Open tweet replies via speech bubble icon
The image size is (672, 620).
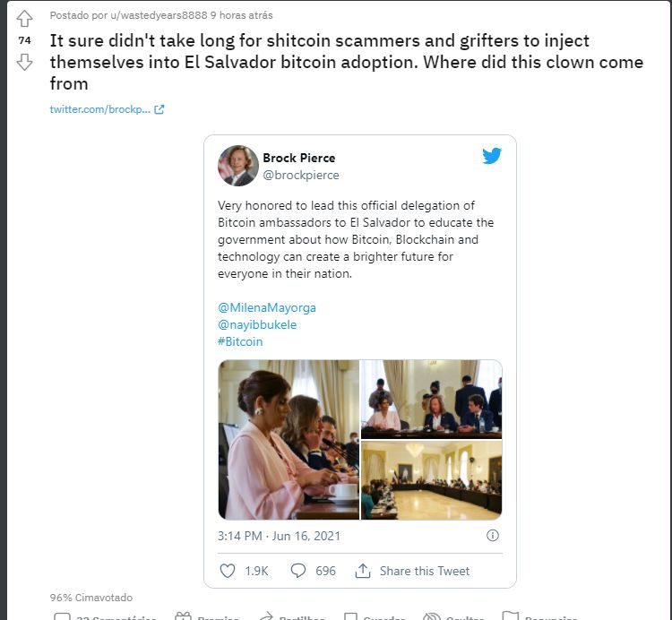point(297,571)
